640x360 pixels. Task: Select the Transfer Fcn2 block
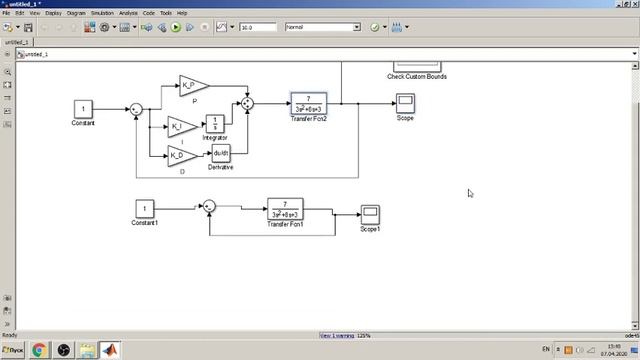[x=309, y=103]
